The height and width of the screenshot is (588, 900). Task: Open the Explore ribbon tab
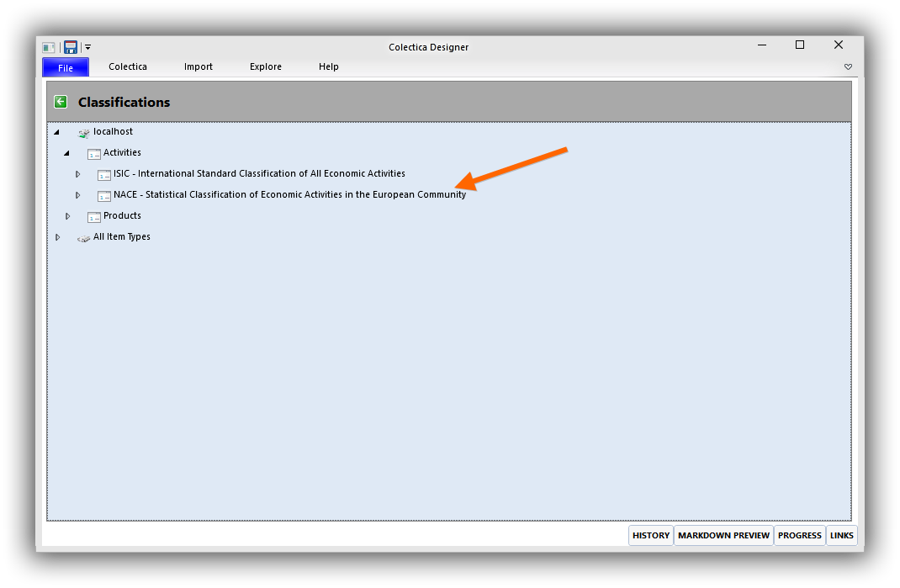coord(265,66)
